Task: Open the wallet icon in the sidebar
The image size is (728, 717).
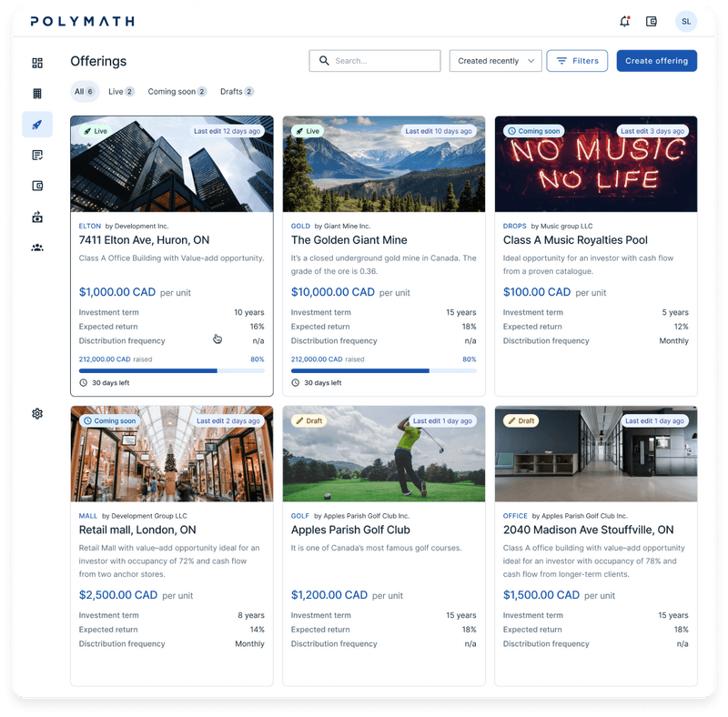Action: click(x=37, y=185)
